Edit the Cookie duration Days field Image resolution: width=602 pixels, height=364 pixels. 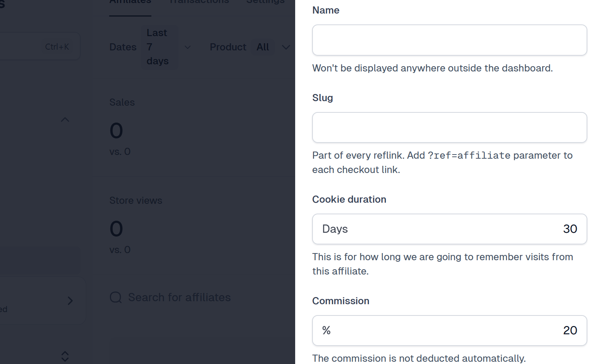pyautogui.click(x=450, y=229)
